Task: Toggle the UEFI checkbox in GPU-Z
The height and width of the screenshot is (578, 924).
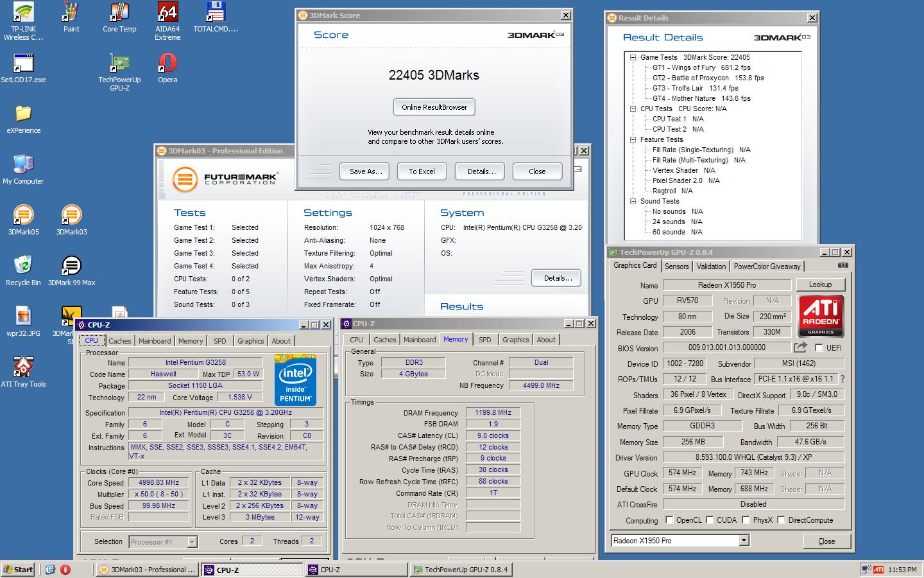Action: tap(819, 347)
